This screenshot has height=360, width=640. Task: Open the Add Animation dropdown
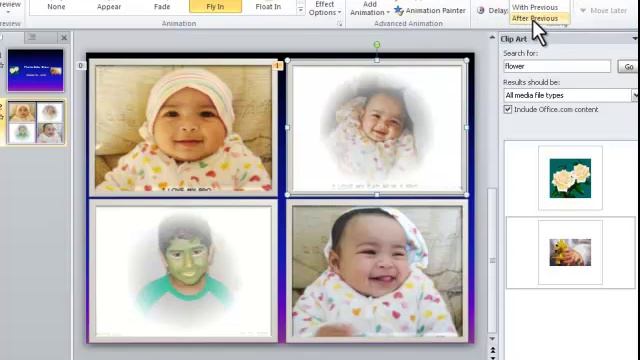[x=369, y=8]
